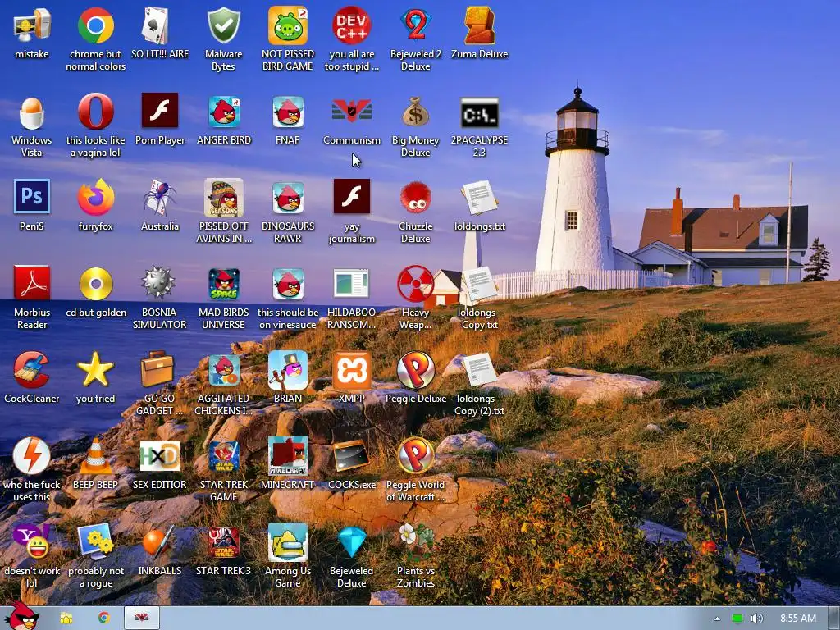The width and height of the screenshot is (840, 630).
Task: Select the ANGER BIRD icon
Action: tap(223, 112)
